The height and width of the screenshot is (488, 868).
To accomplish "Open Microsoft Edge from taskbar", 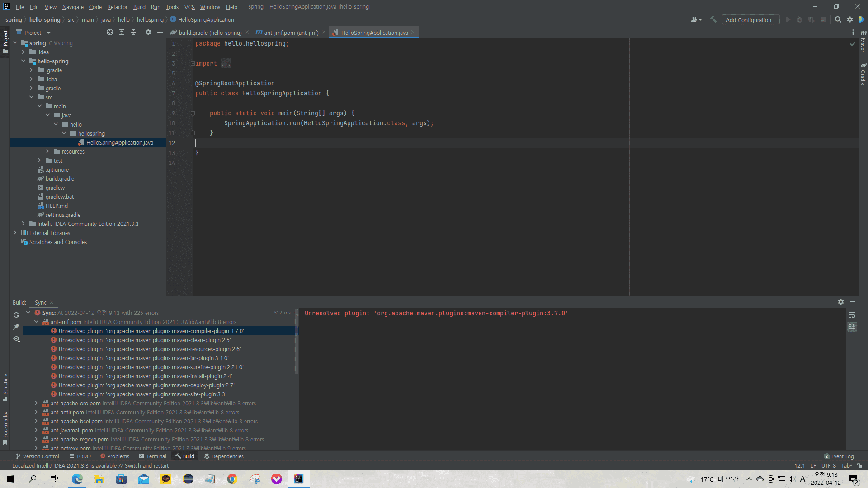I will [x=77, y=479].
